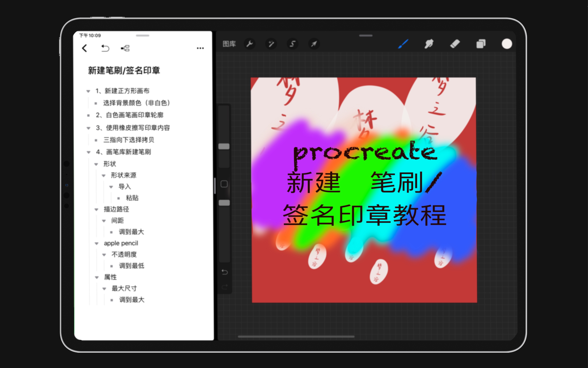Select 调到最大 under 间距
Screen dimensions: 588x368
pos(131,232)
